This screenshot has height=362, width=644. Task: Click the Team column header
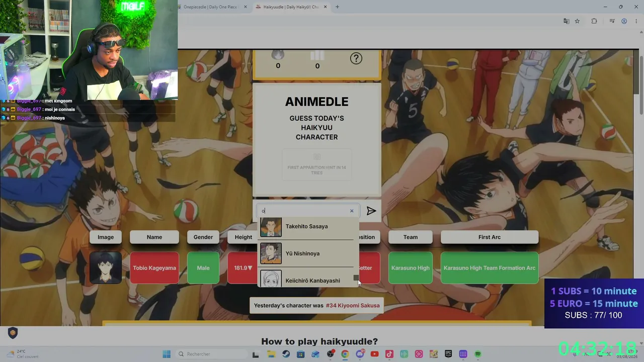tap(411, 237)
